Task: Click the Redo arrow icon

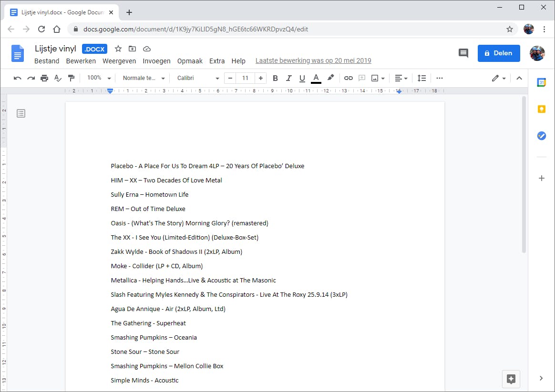Action: pos(31,78)
